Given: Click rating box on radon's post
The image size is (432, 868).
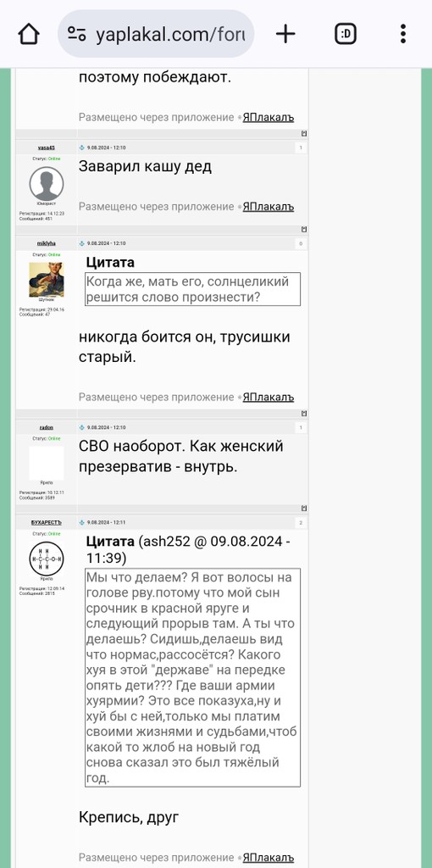Looking at the screenshot, I should pyautogui.click(x=301, y=427).
